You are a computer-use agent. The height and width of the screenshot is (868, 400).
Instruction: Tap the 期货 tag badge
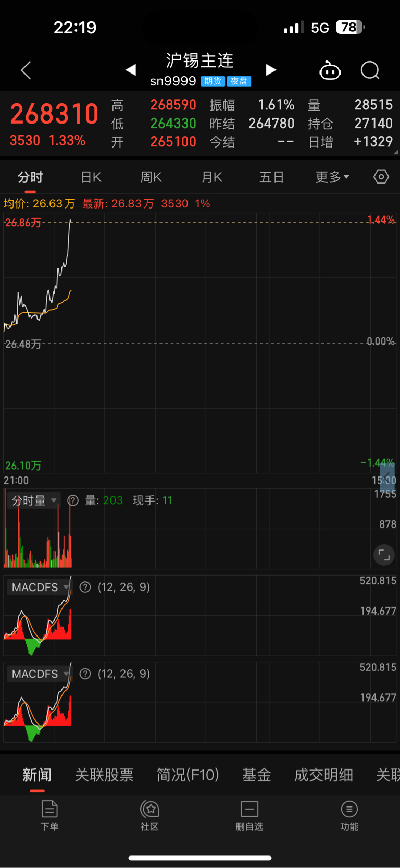pos(213,81)
